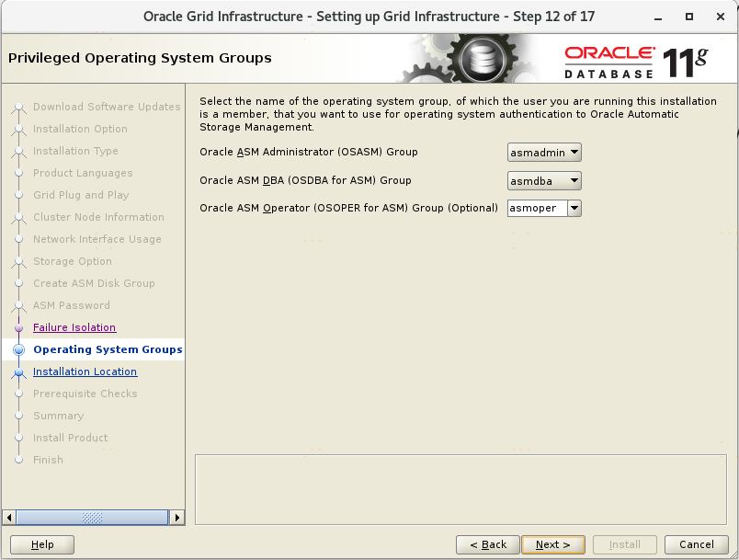Click the gear database graphic in the header
The width and height of the screenshot is (739, 560).
point(475,59)
